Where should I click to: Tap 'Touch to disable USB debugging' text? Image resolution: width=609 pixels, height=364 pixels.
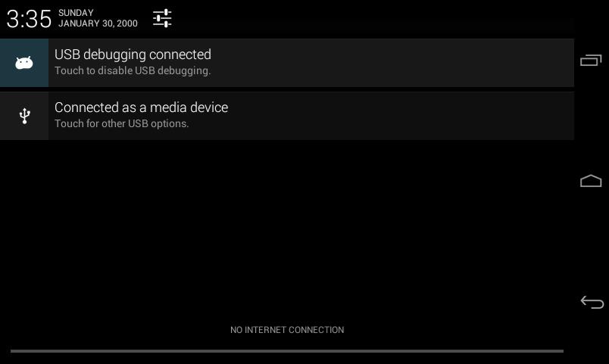coord(133,70)
